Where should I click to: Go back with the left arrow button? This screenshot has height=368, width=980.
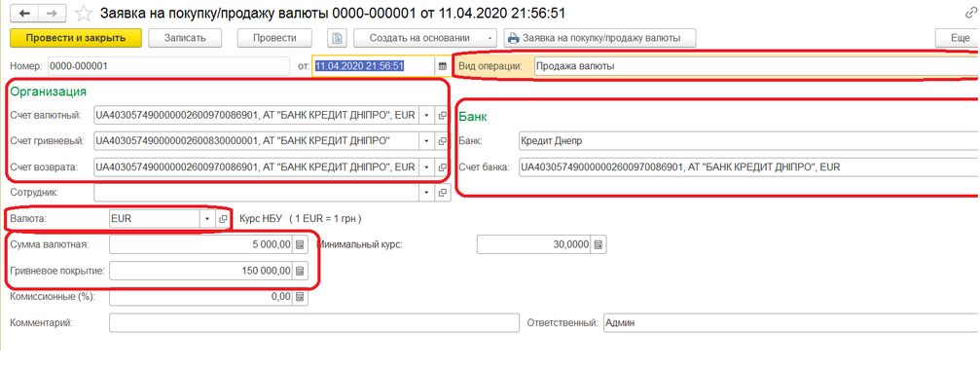25,13
